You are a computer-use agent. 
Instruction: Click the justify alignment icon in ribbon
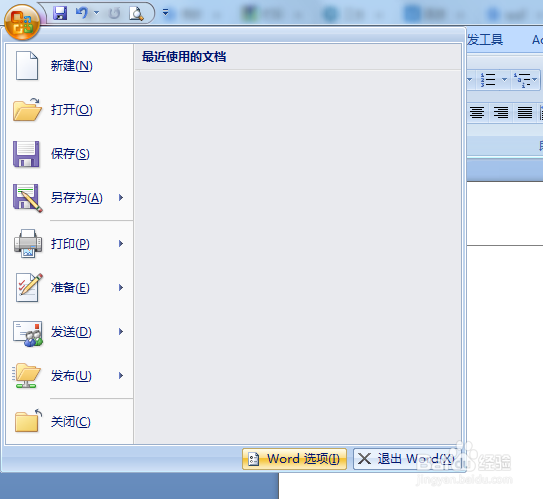pyautogui.click(x=525, y=112)
